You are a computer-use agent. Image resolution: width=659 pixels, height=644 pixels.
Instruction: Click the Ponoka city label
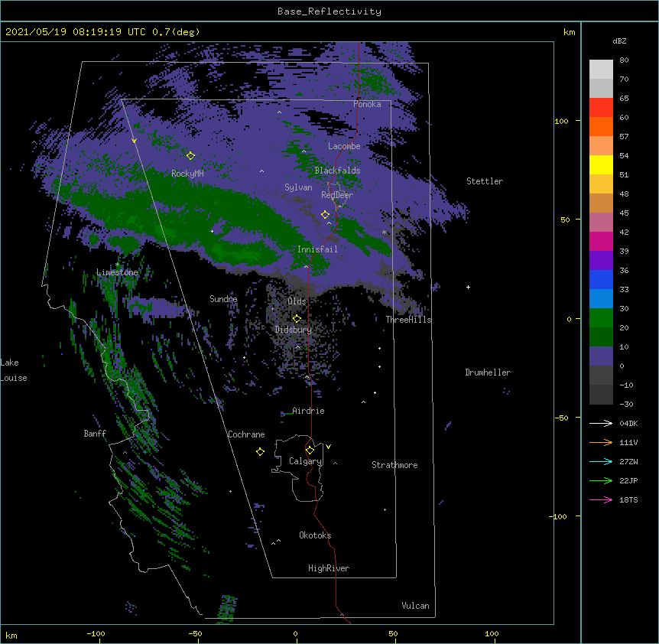[367, 104]
